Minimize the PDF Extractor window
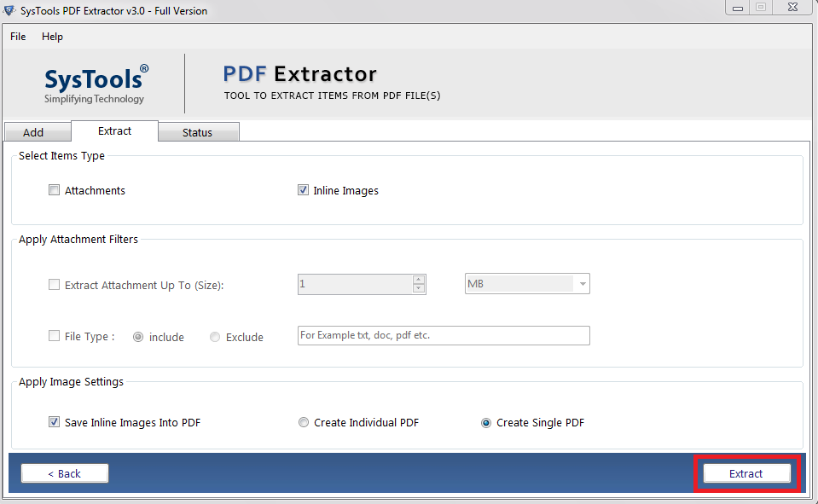The width and height of the screenshot is (818, 504). click(737, 8)
